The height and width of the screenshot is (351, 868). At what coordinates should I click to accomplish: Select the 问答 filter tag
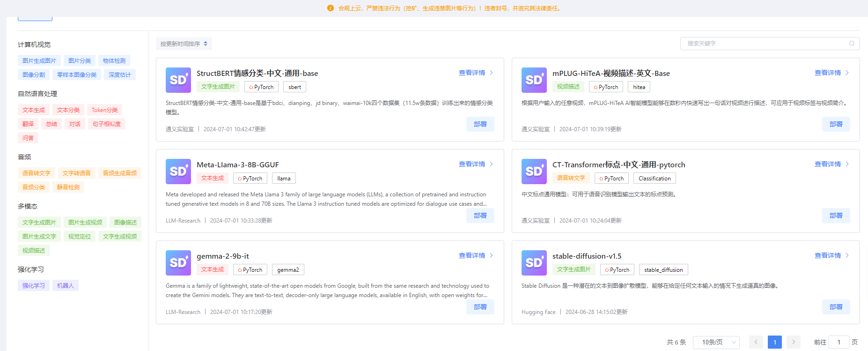[x=28, y=138]
